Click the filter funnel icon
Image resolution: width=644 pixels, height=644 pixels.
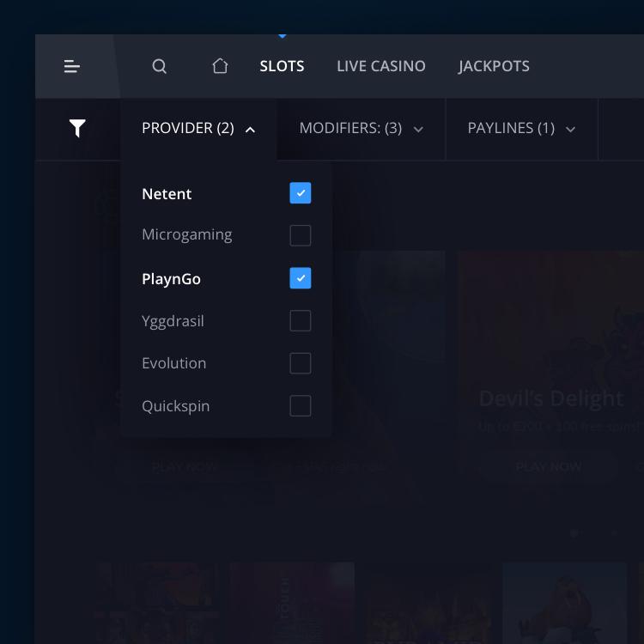77,129
